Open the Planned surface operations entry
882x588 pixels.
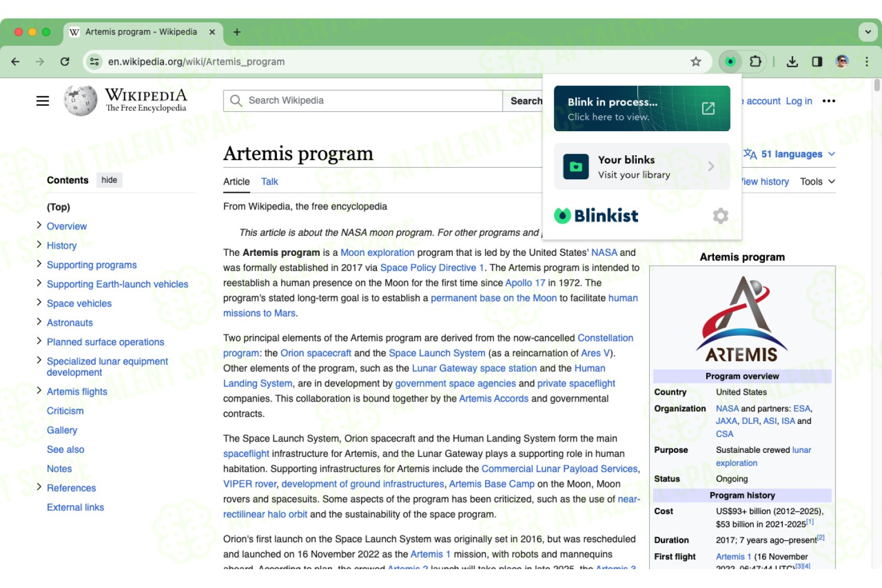coord(106,342)
